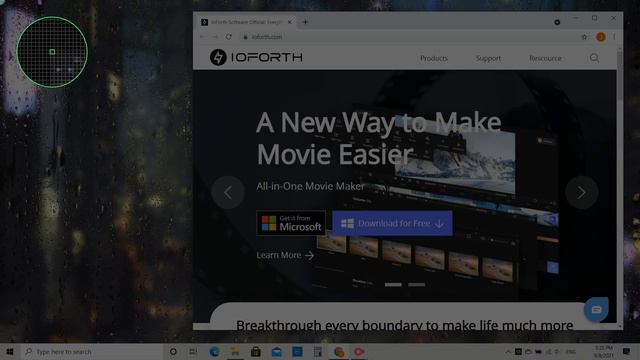Select the ioForth Software browser tab

[x=247, y=22]
